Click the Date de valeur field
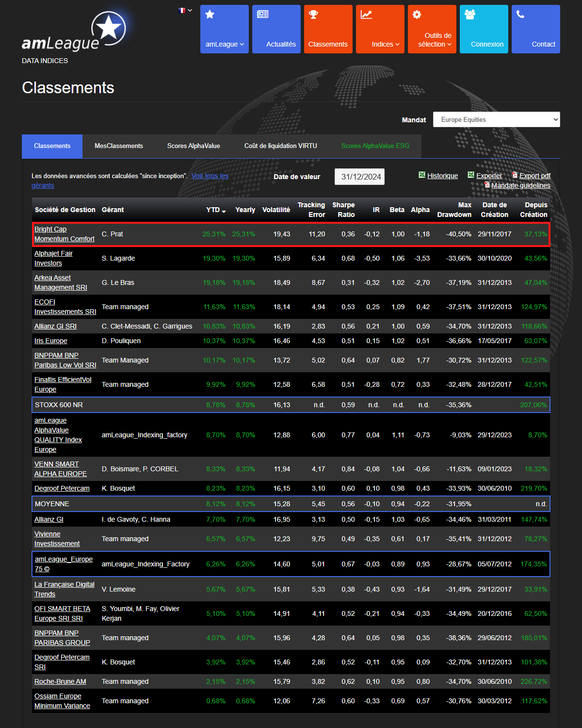Viewport: 582px width, 728px height. pos(359,177)
